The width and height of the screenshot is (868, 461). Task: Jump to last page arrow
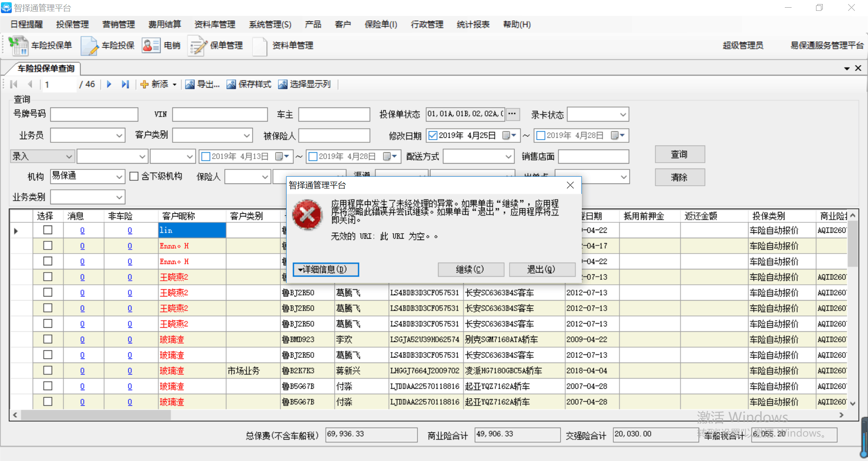tap(125, 84)
